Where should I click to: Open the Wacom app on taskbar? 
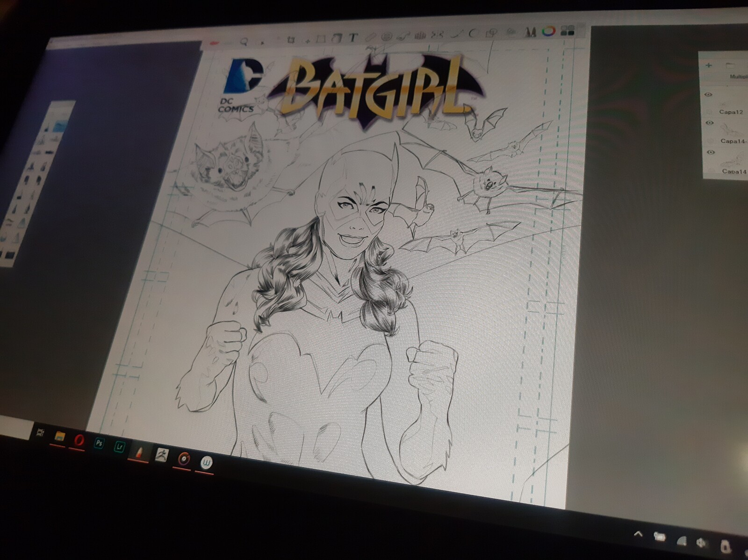[x=206, y=463]
